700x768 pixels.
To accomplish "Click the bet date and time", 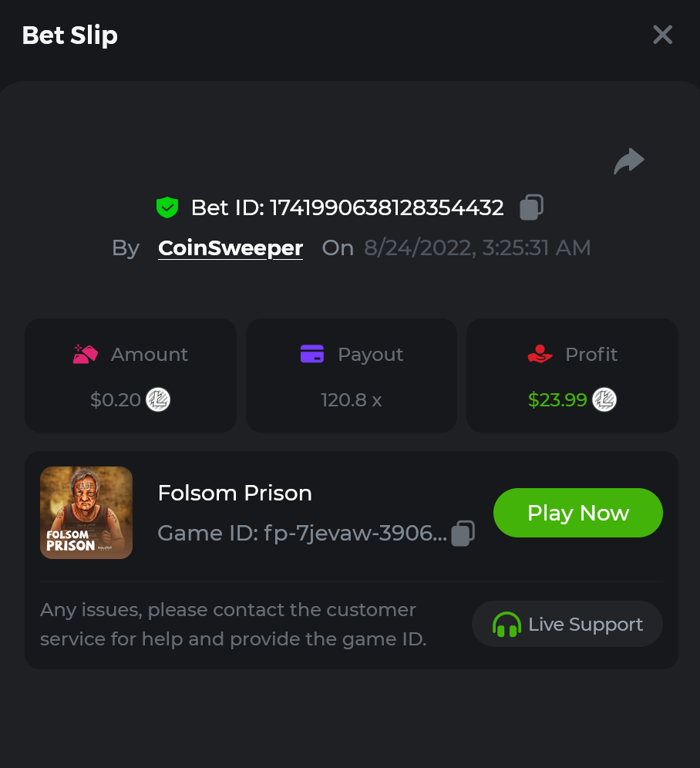I will [x=477, y=248].
